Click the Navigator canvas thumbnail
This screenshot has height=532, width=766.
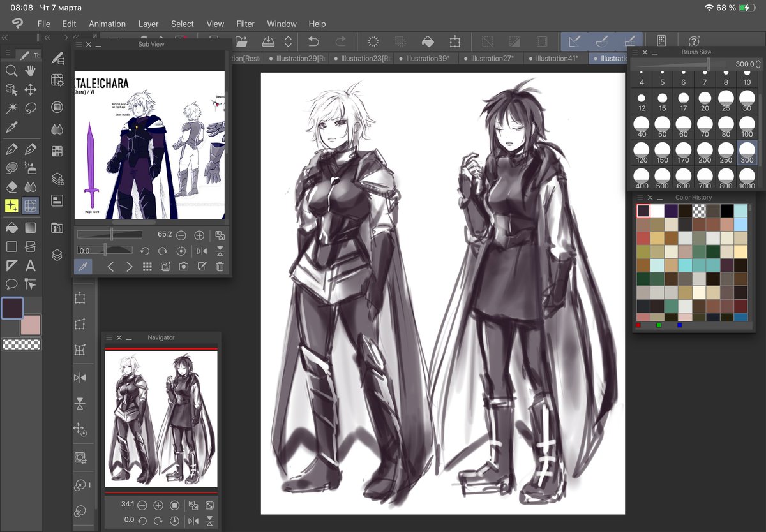point(161,419)
